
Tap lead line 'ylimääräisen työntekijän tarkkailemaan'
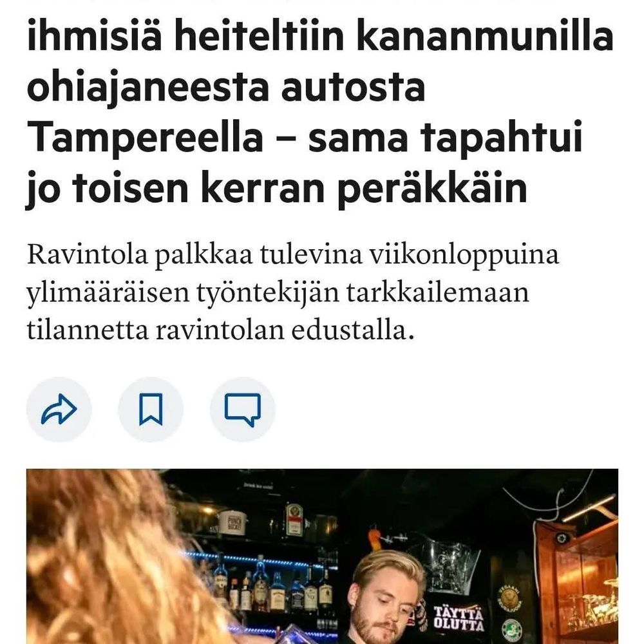(278, 293)
